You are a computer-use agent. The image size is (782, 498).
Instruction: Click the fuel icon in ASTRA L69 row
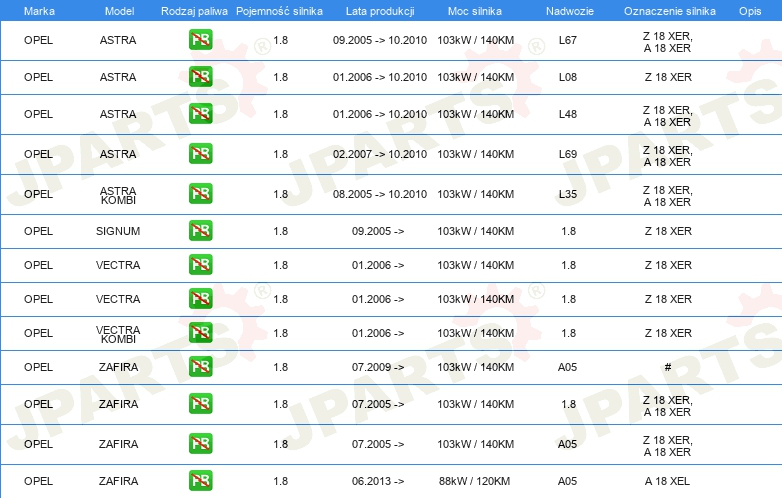[x=200, y=154]
